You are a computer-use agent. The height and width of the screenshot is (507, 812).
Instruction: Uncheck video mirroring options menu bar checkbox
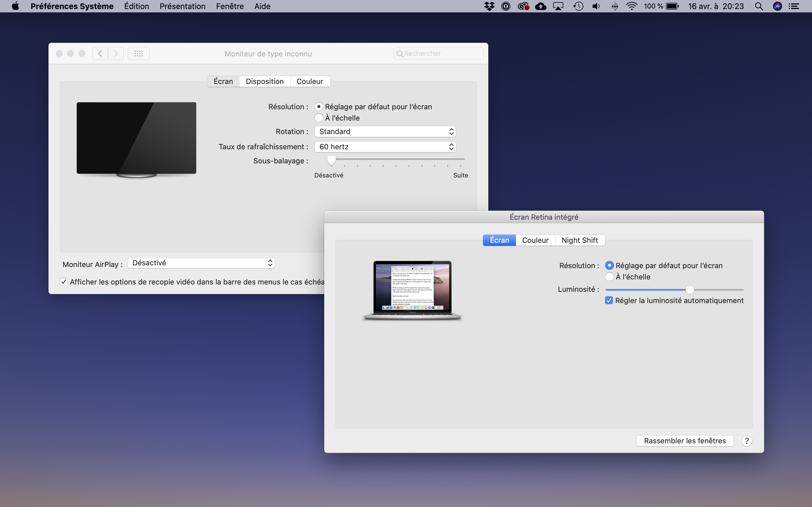[x=64, y=282]
